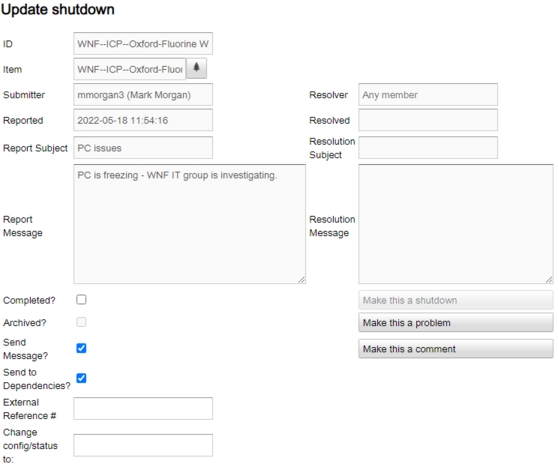Click inside the Report Message text area
The width and height of the screenshot is (558, 467).
pyautogui.click(x=190, y=224)
